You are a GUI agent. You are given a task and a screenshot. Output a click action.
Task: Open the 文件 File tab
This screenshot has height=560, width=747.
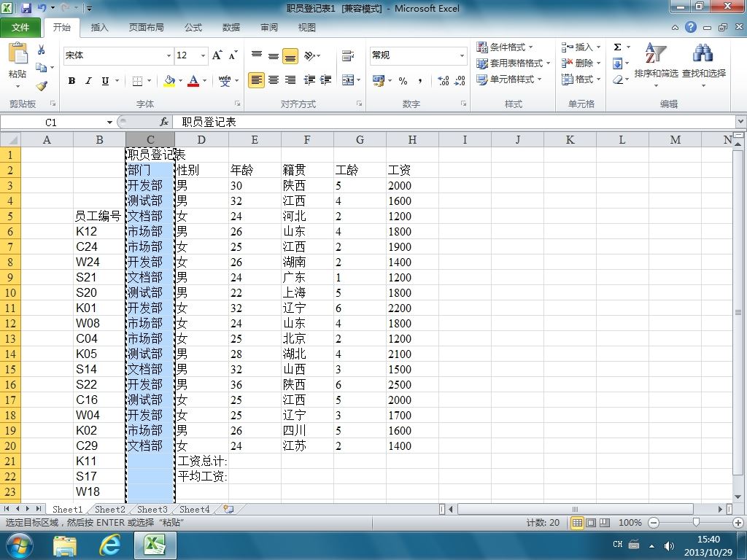(x=20, y=27)
